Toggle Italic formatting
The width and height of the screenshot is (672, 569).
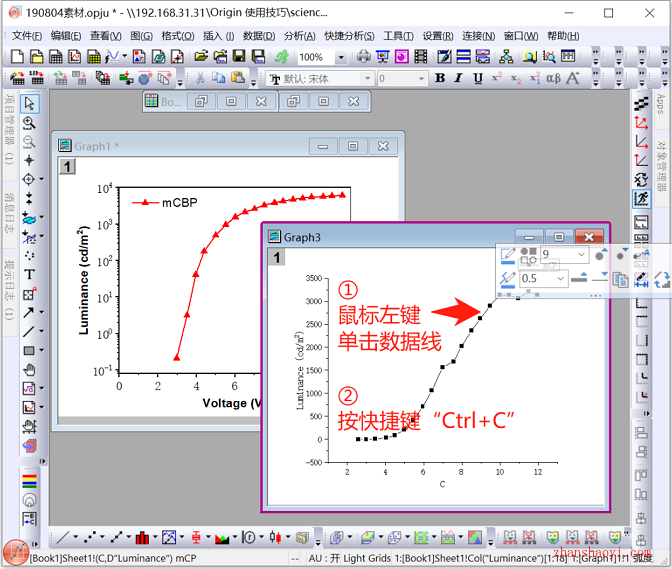pos(459,78)
